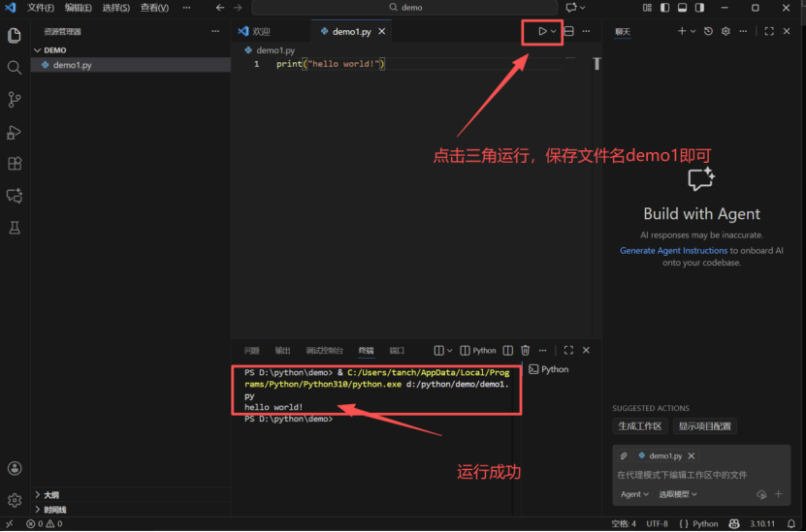Screen dimensions: 806x532
Task: Switch to the 输出 panel tab
Action: (282, 350)
